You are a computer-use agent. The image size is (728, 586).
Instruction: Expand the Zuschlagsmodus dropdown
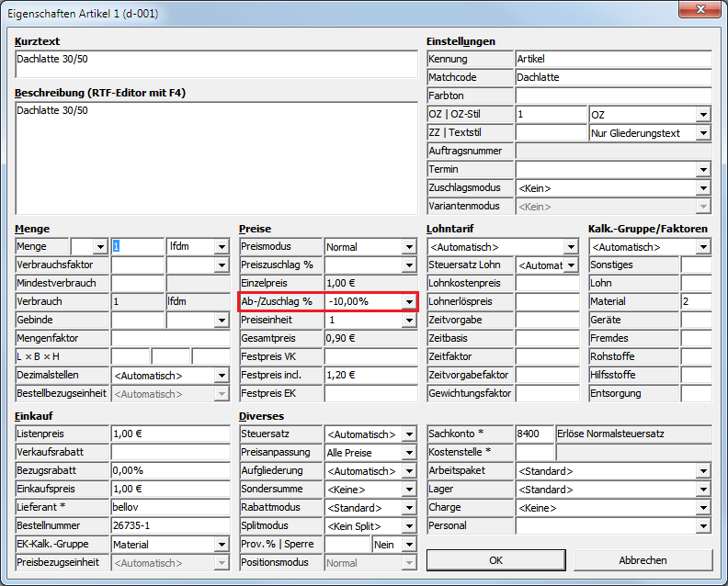(703, 188)
